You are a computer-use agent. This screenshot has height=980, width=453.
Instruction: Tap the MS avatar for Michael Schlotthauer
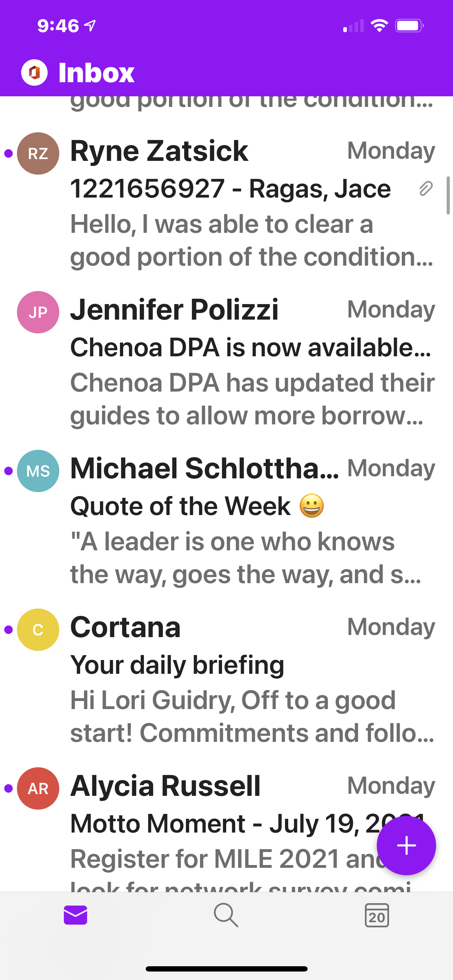(x=38, y=471)
